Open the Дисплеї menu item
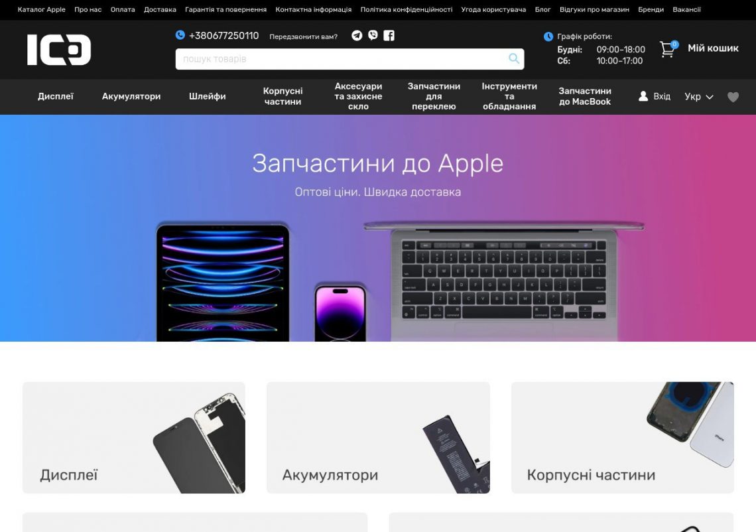The height and width of the screenshot is (532, 756). tap(56, 96)
